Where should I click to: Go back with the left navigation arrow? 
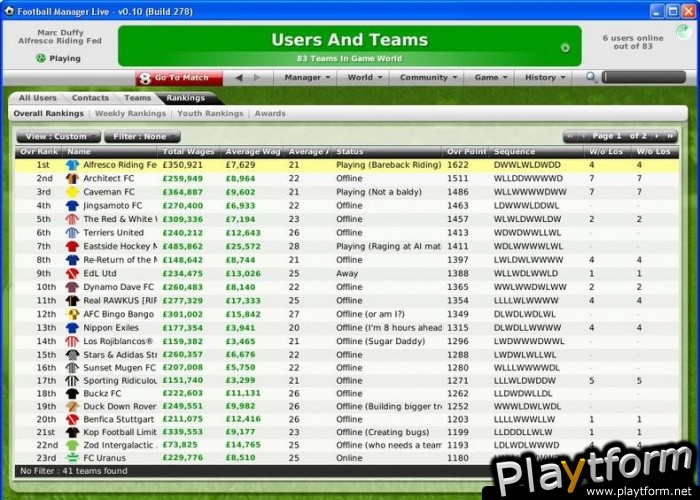[239, 78]
